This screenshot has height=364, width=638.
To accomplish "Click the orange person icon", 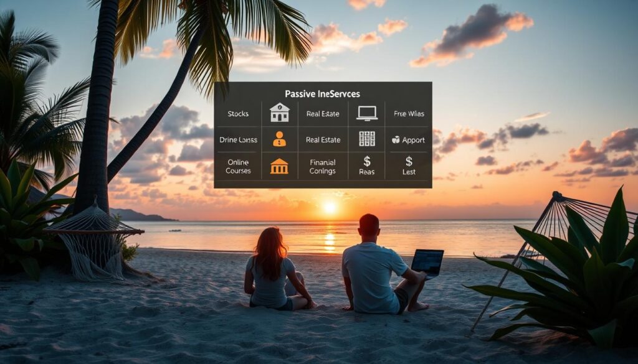I will coord(280,139).
